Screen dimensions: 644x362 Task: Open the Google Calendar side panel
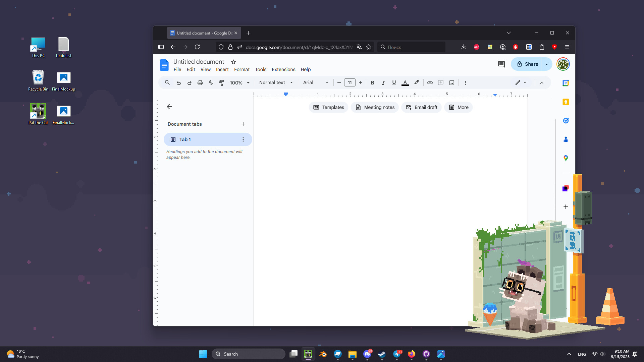(566, 83)
